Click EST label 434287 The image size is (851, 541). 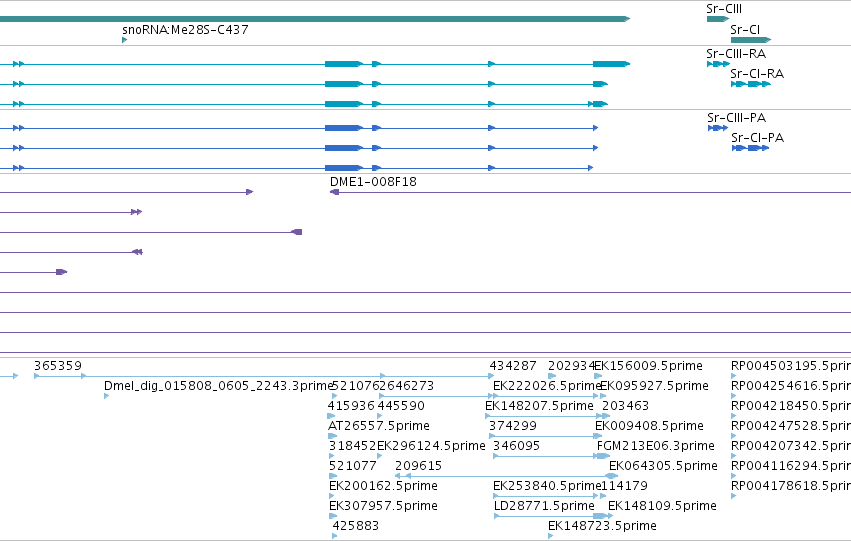pyautogui.click(x=513, y=366)
